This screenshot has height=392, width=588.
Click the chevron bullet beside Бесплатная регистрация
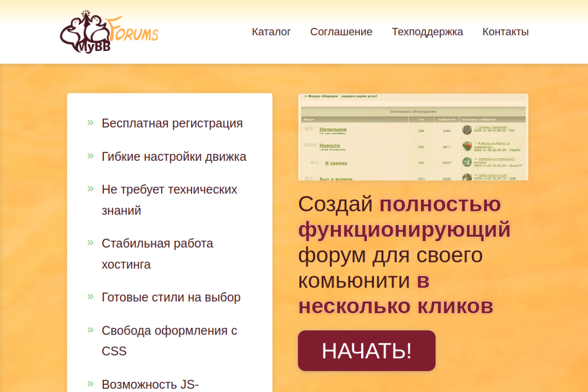[x=90, y=122]
